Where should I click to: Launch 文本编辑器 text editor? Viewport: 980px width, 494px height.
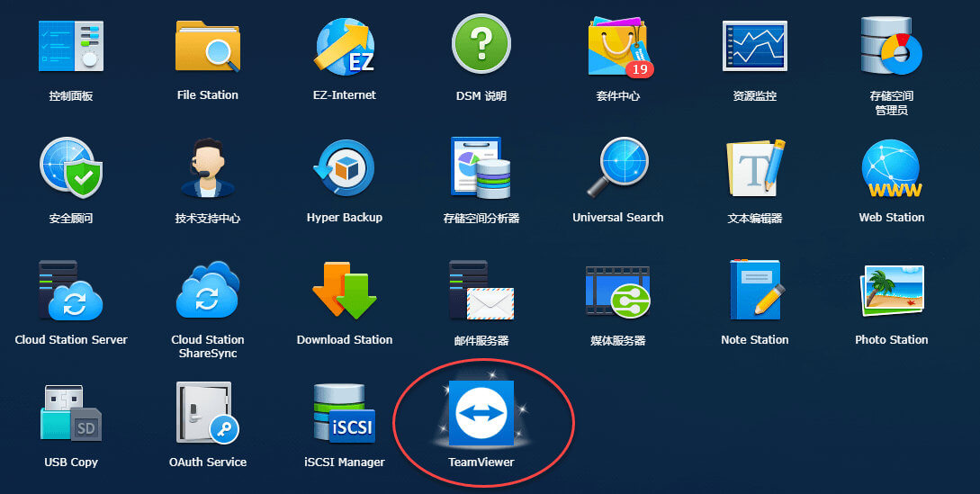(x=755, y=167)
